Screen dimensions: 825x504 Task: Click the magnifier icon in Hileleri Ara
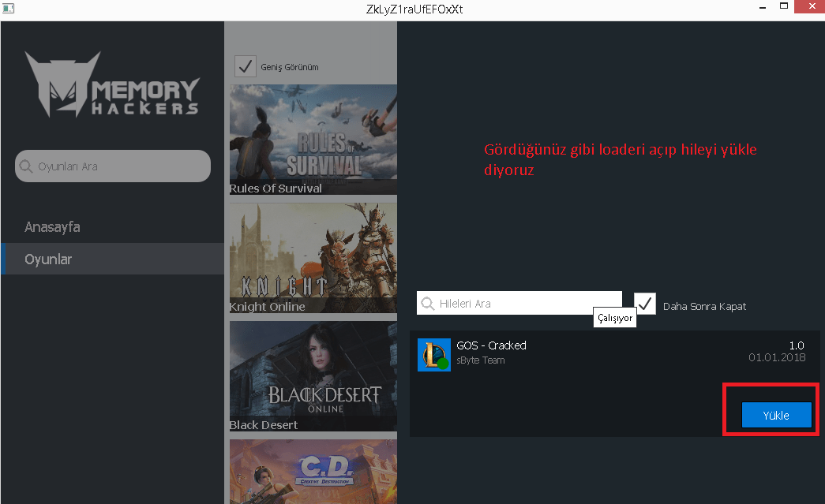click(x=428, y=303)
